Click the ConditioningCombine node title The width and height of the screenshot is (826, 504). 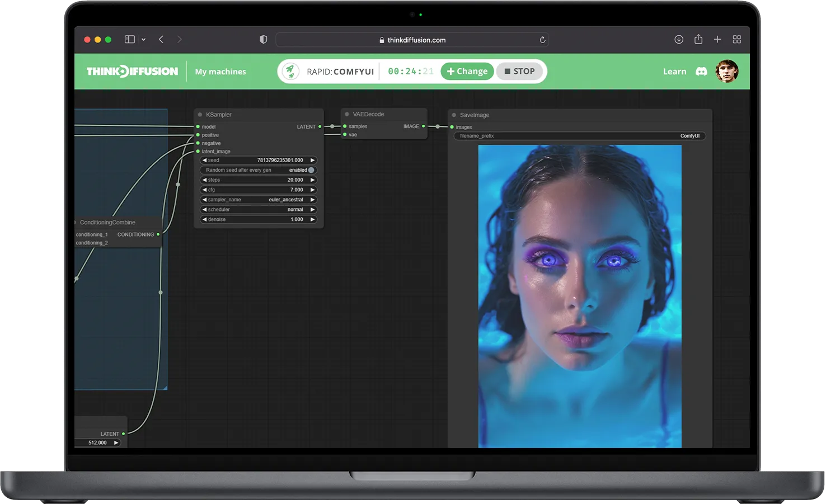(x=107, y=223)
